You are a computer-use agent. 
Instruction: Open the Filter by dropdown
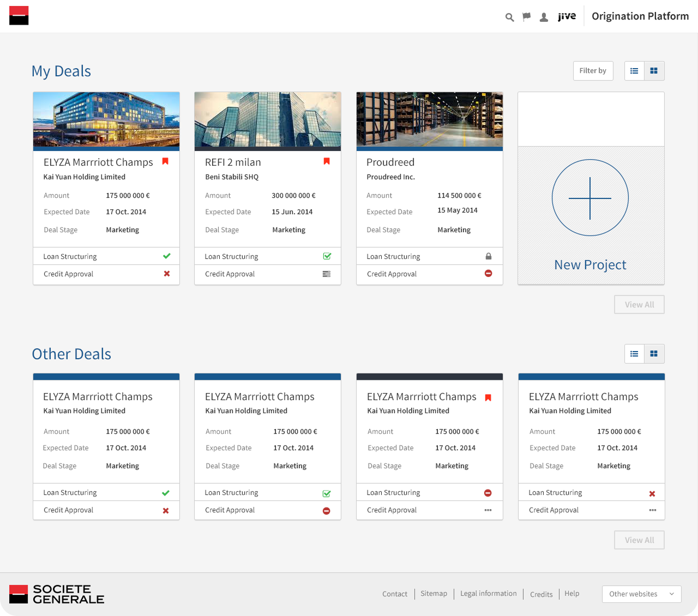(x=593, y=71)
